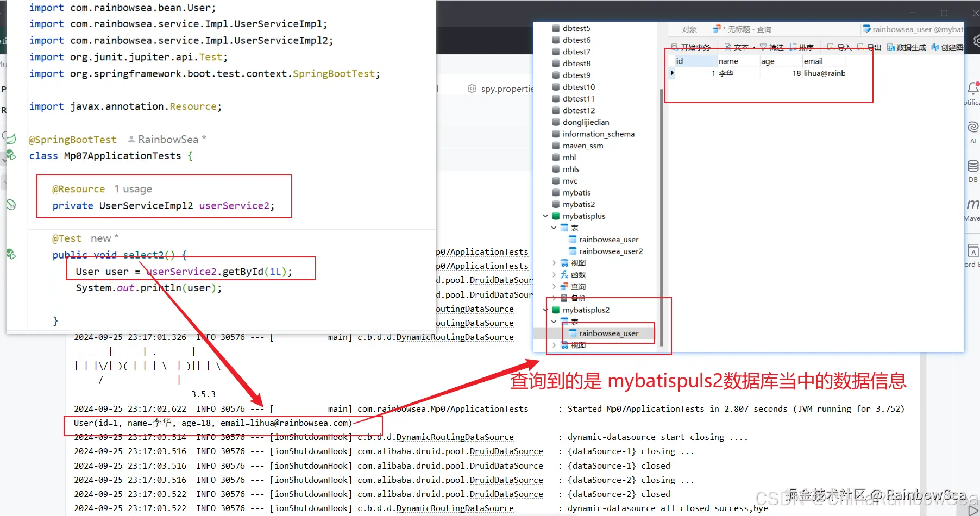Click the id column header
The image size is (980, 516).
click(696, 61)
